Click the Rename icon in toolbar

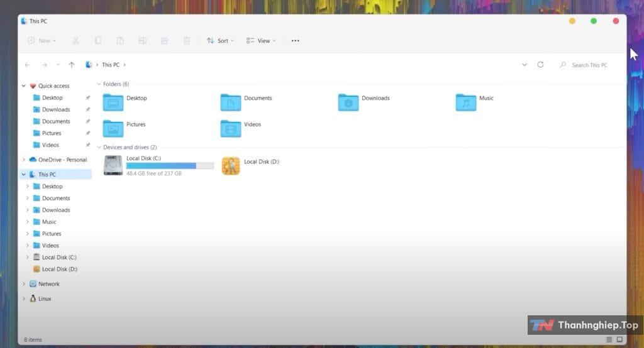pos(142,41)
